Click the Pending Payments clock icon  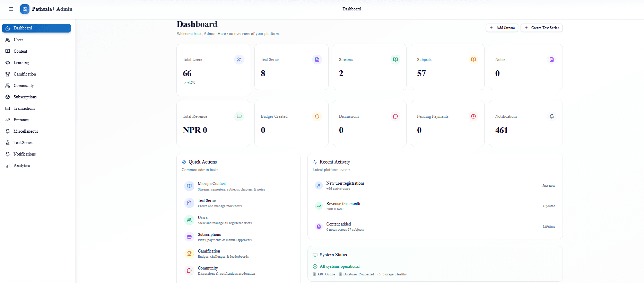pos(473,116)
